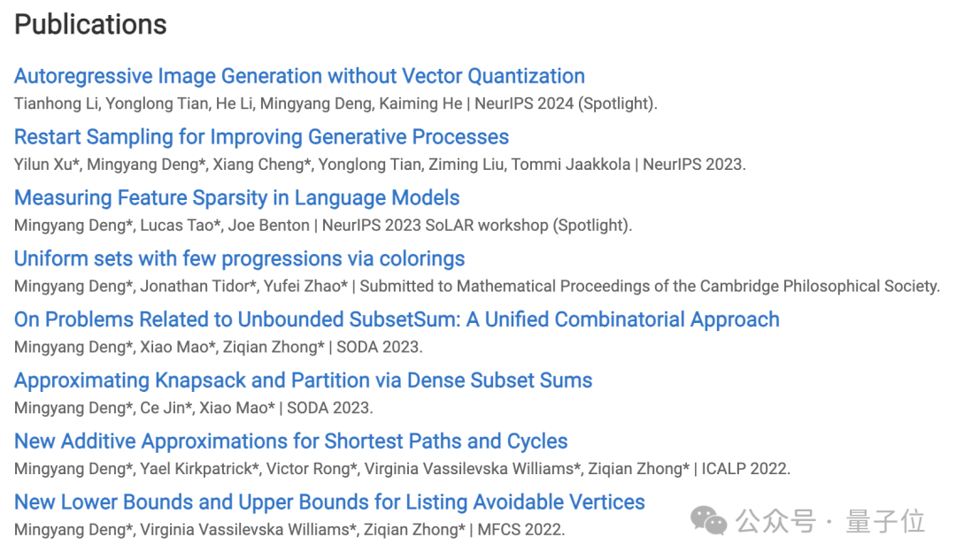Open Measuring Feature Sparsity in Language Models
This screenshot has height=560, width=956.
[236, 198]
